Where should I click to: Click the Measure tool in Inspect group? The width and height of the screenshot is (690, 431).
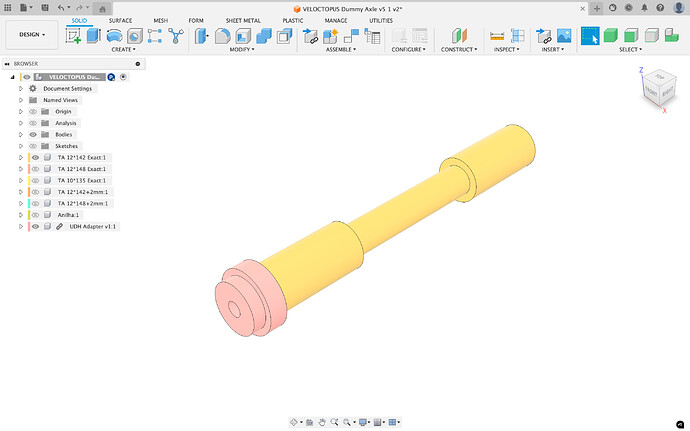(497, 36)
